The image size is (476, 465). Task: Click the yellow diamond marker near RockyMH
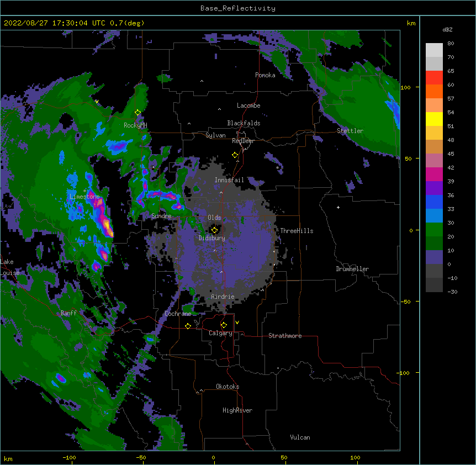coord(137,113)
